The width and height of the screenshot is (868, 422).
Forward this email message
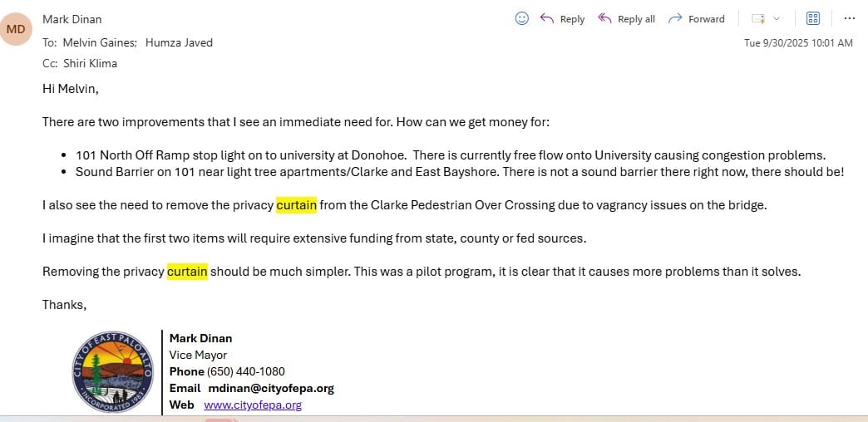pos(697,19)
